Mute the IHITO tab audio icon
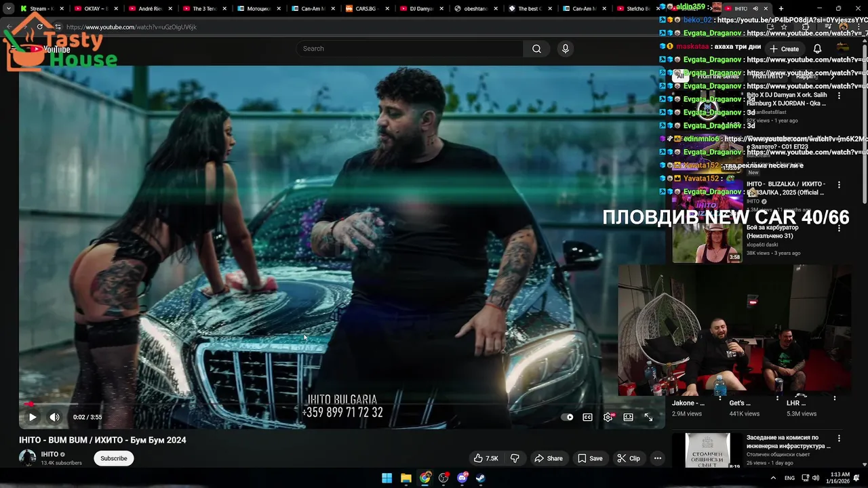Viewport: 868px width, 488px height. [x=755, y=9]
